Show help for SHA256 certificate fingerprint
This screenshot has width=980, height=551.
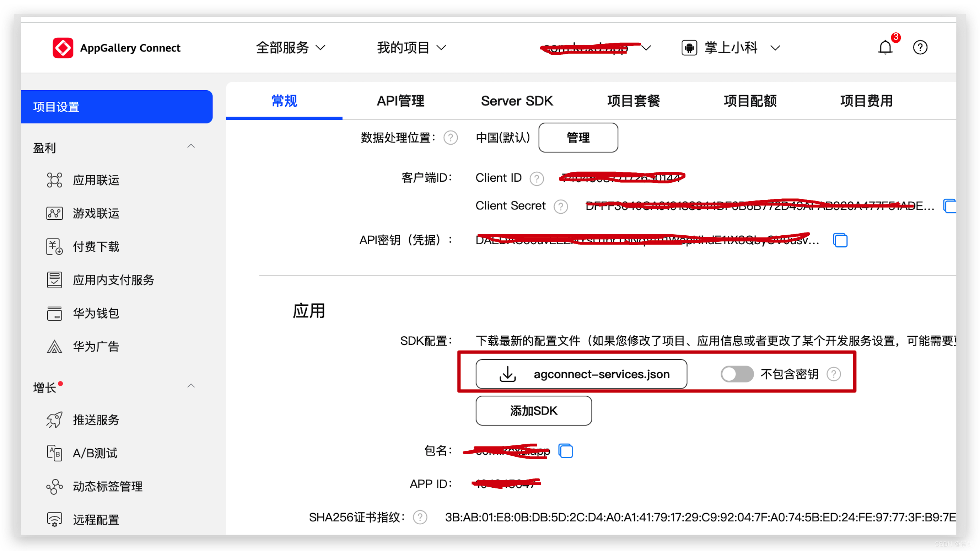[x=420, y=517]
